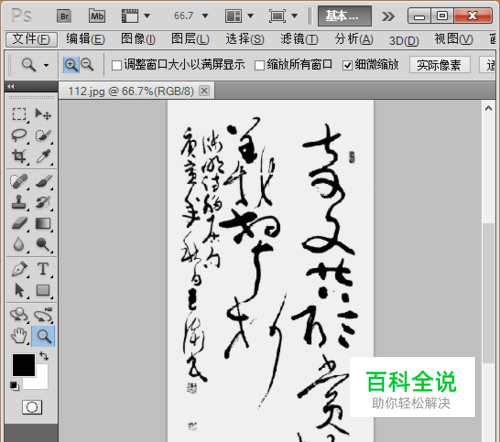The image size is (500, 442).
Task: Select the Blur tool
Action: 19,244
